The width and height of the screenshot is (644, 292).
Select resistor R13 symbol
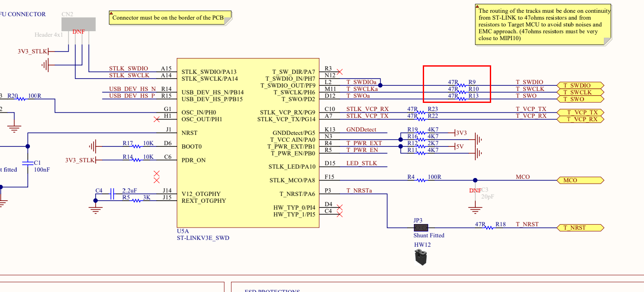coord(462,99)
